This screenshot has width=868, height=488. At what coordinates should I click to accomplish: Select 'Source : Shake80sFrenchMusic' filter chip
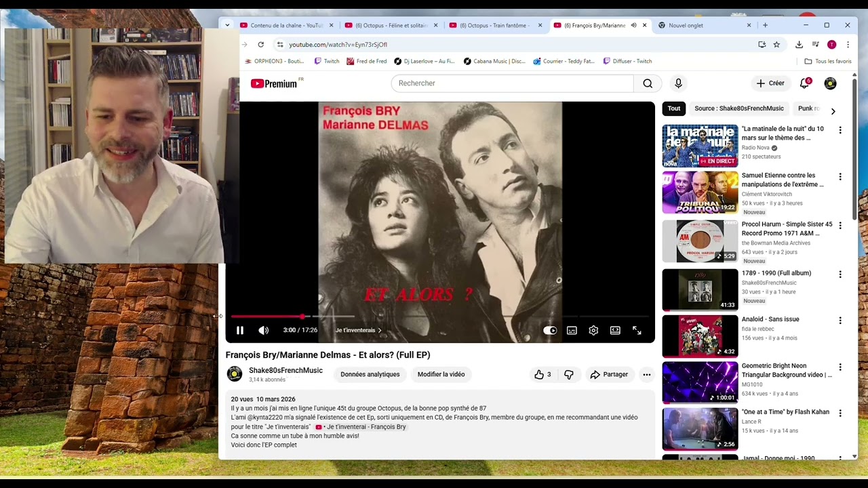(739, 108)
